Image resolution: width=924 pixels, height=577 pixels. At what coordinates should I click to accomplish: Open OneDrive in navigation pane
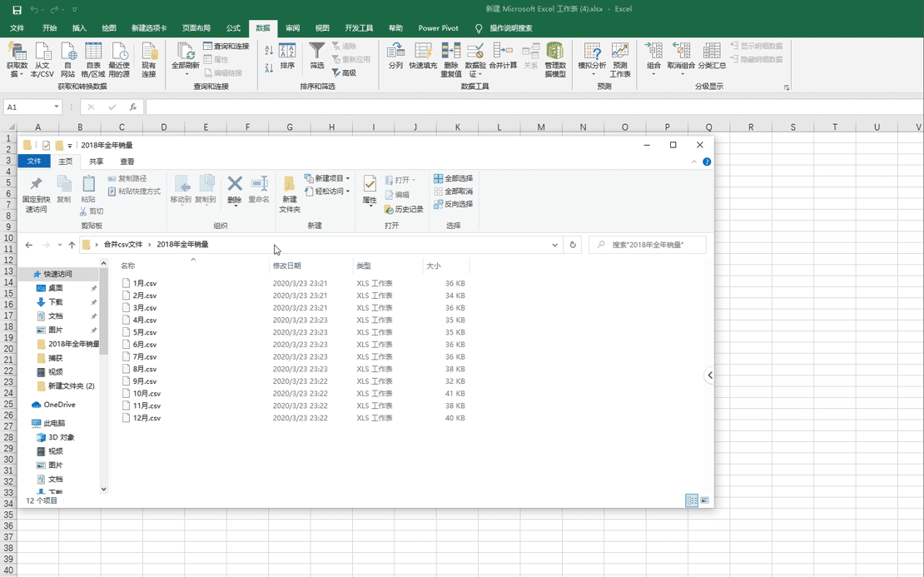click(x=59, y=405)
